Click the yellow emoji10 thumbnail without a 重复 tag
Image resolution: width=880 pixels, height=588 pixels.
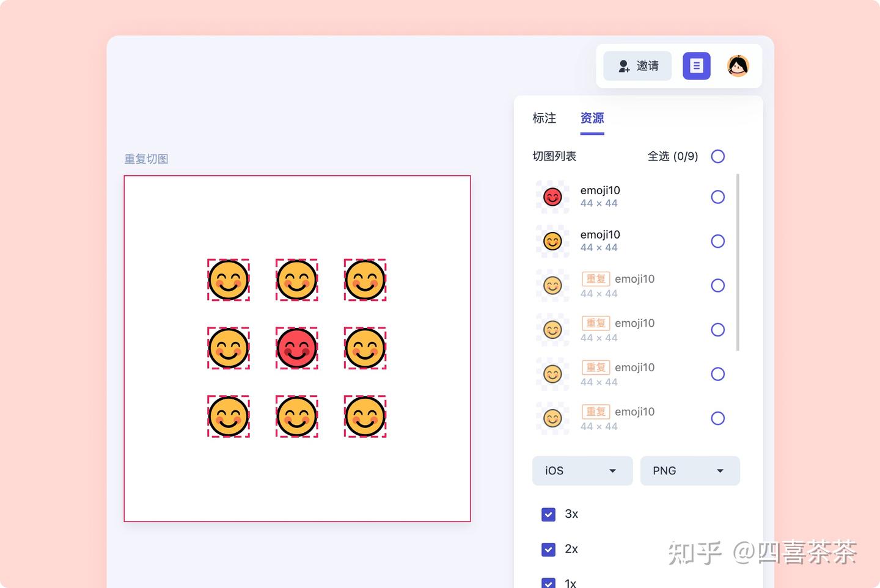coord(552,241)
